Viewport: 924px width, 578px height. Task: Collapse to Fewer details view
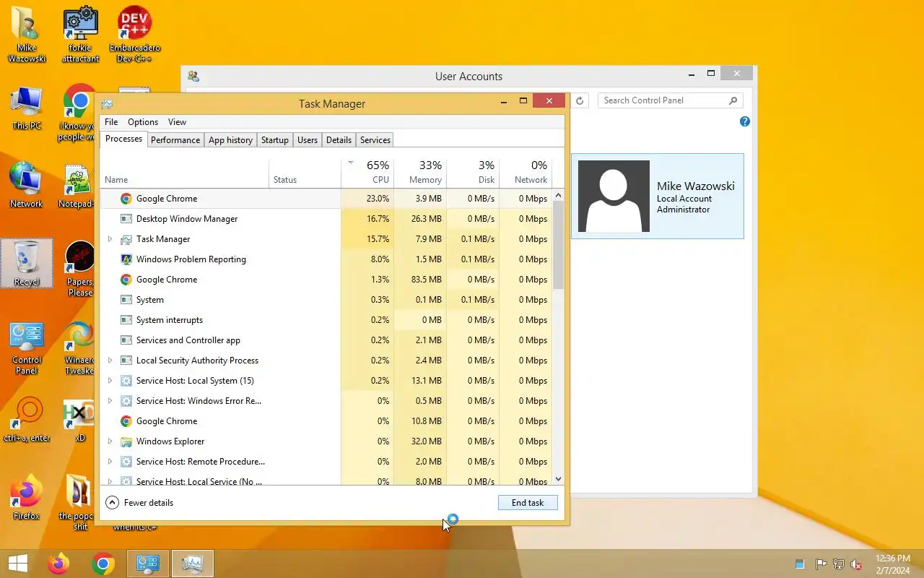pyautogui.click(x=139, y=503)
